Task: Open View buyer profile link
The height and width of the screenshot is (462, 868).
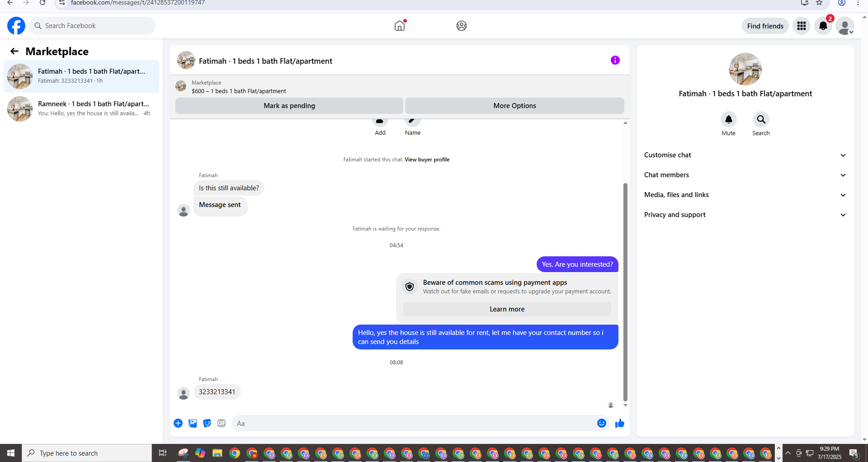Action: coord(427,160)
